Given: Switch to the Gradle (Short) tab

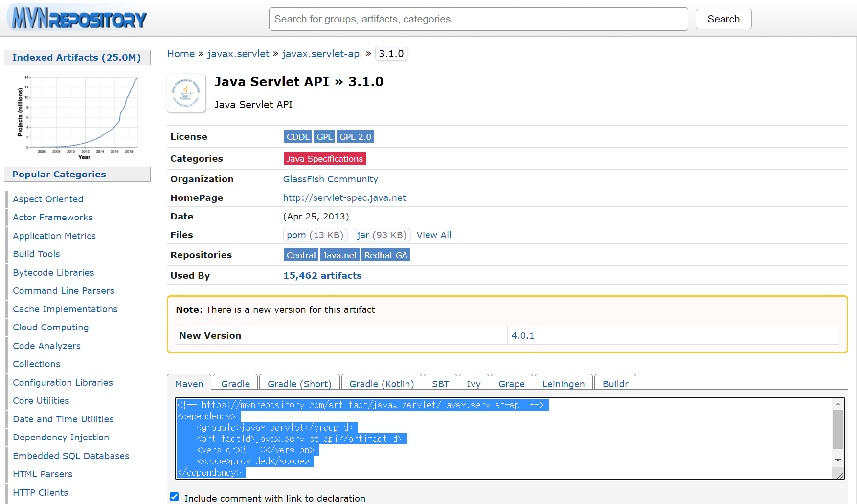Looking at the screenshot, I should (x=299, y=384).
